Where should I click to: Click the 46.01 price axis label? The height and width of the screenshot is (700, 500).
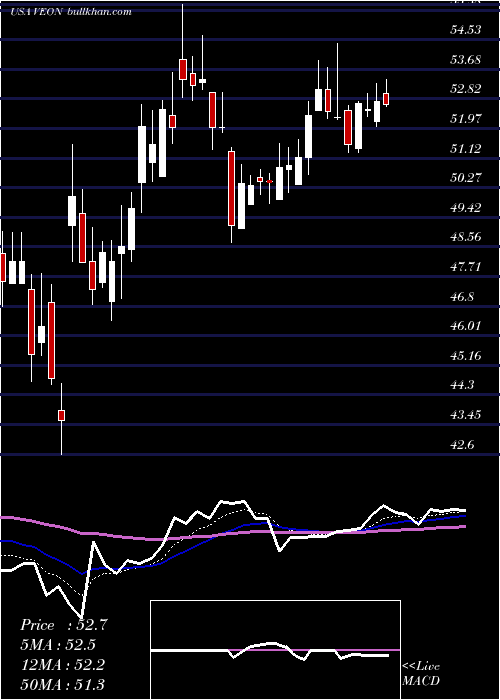[x=466, y=326]
